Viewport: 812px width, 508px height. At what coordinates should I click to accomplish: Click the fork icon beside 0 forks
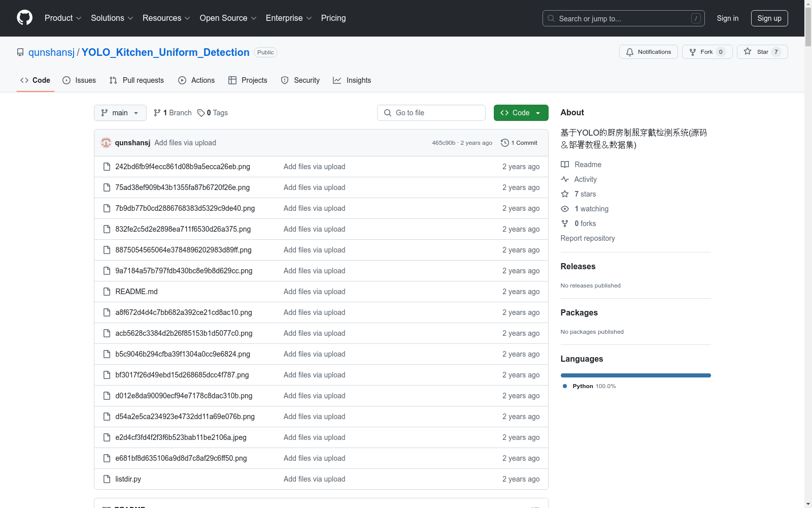(x=565, y=224)
